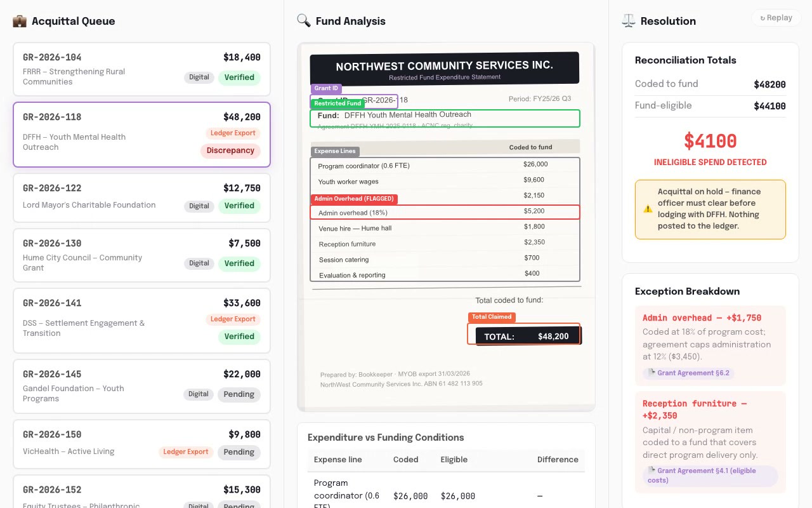Select the Admin overhead (18%) expense row
The image size is (812, 508).
(445, 212)
